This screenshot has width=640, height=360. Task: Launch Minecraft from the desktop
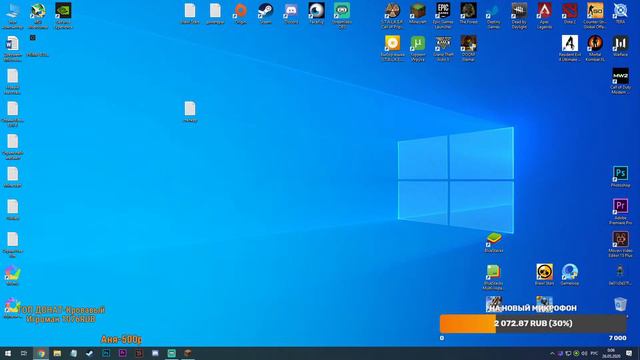click(418, 13)
